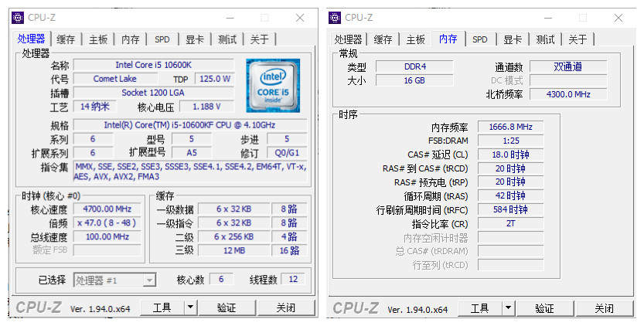Click the 6 x 256 KB level 2 cache value
Image resolution: width=644 pixels, height=326 pixels.
[234, 237]
